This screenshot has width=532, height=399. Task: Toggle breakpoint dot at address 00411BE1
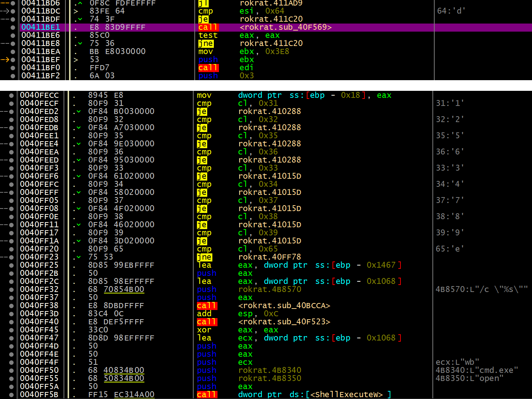pos(13,27)
